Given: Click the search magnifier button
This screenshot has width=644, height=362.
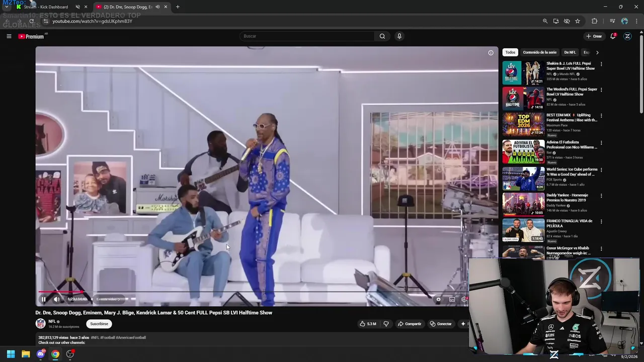Looking at the screenshot, I should pos(382,36).
